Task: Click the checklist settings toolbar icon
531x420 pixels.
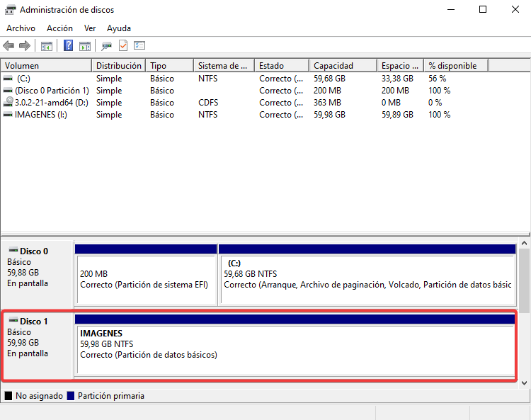Action: [139, 46]
